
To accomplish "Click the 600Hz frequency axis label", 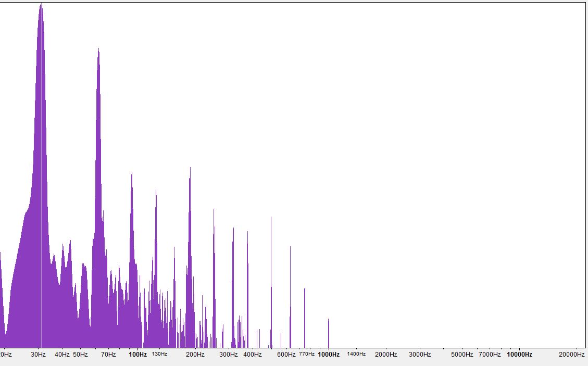I will click(286, 355).
